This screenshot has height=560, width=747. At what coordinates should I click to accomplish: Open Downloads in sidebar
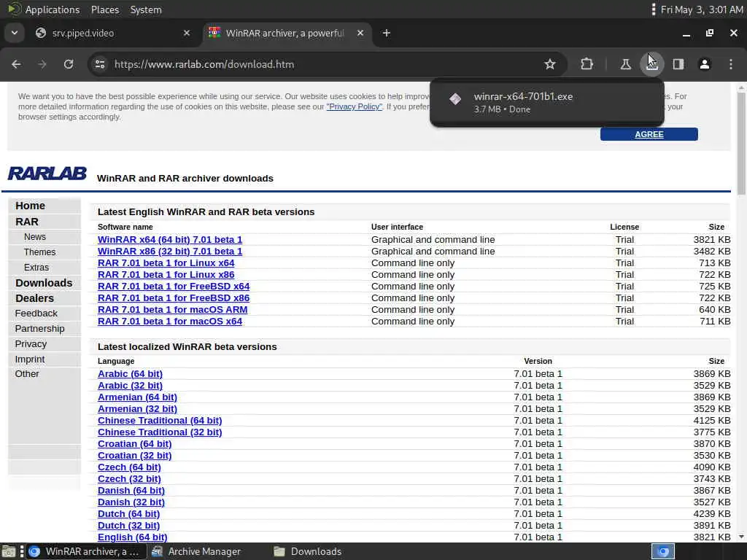(44, 283)
